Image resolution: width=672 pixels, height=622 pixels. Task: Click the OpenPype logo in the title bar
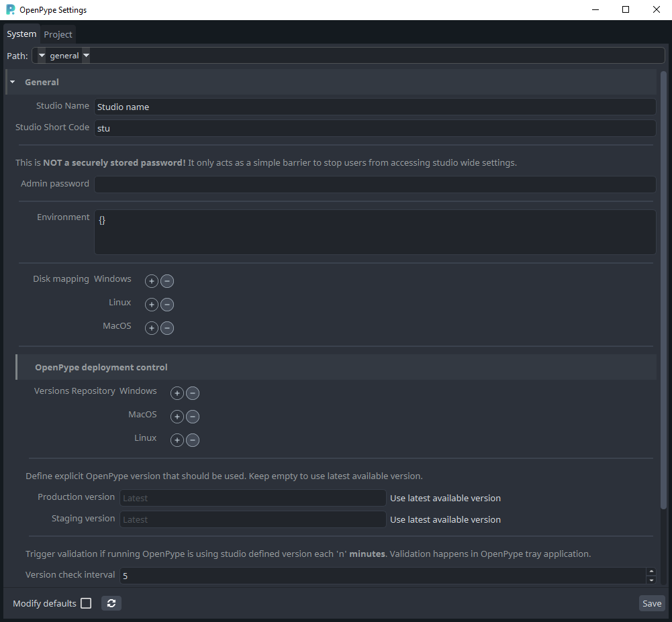click(x=9, y=9)
